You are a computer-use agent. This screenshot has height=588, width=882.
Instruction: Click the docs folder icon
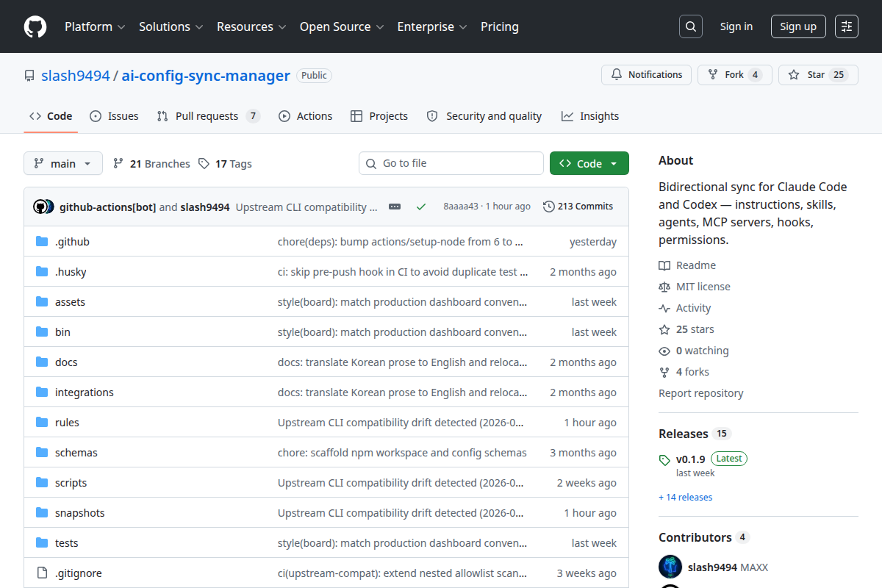pyautogui.click(x=42, y=362)
